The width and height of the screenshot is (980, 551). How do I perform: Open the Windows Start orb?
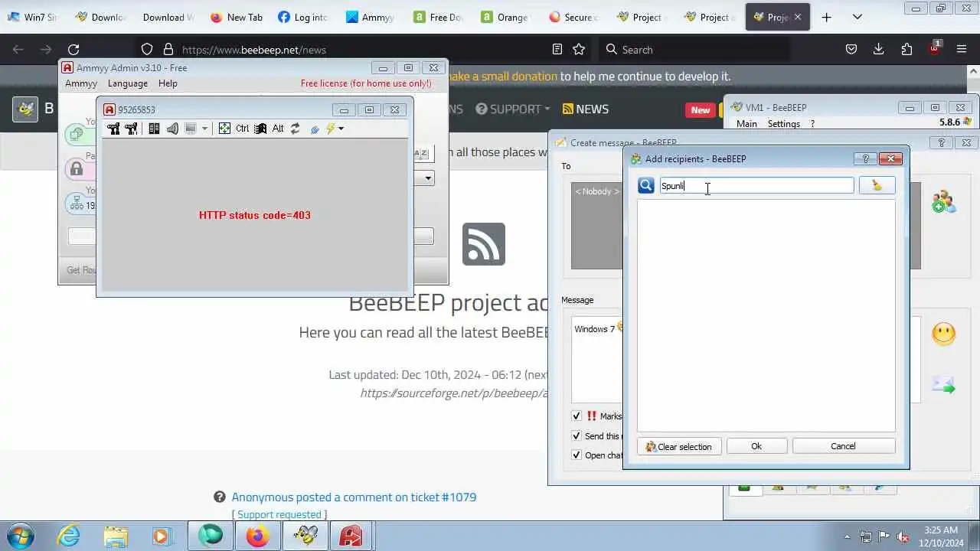click(20, 536)
